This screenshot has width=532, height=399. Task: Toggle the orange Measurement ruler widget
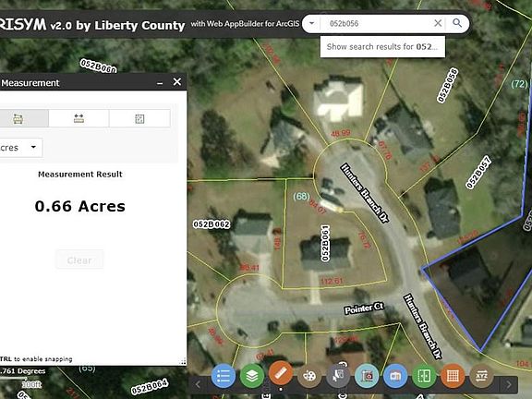(x=281, y=373)
